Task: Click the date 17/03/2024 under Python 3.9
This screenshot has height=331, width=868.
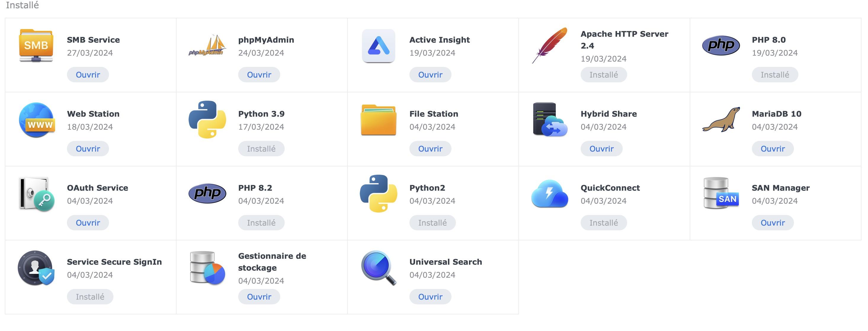Action: [x=261, y=127]
